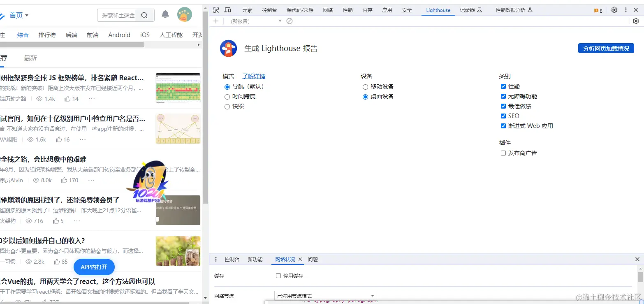644x304 pixels.
Task: Open the network throttling dropdown
Action: point(326,296)
